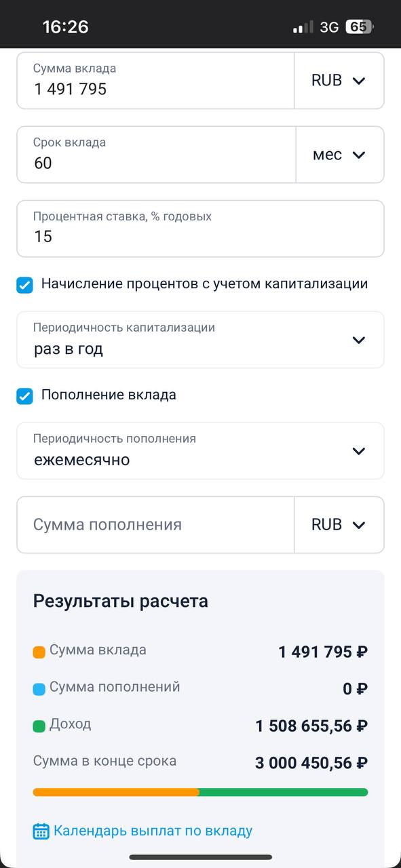The height and width of the screenshot is (868, 401).
Task: Click the Срок вклада input field
Action: [x=156, y=155]
